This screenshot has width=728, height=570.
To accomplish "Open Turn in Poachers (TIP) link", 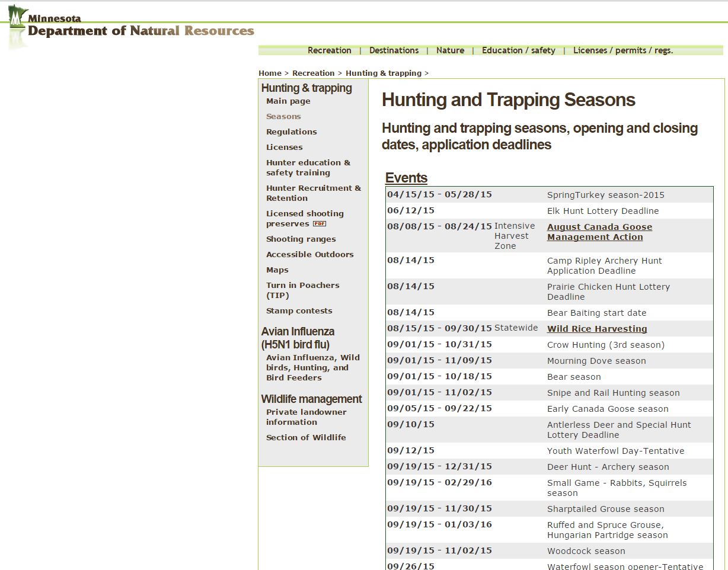I will tap(302, 290).
